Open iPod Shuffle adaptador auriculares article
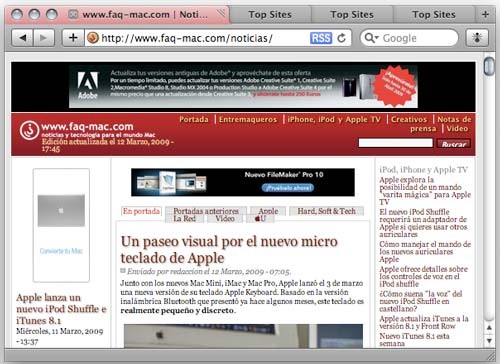 423,223
